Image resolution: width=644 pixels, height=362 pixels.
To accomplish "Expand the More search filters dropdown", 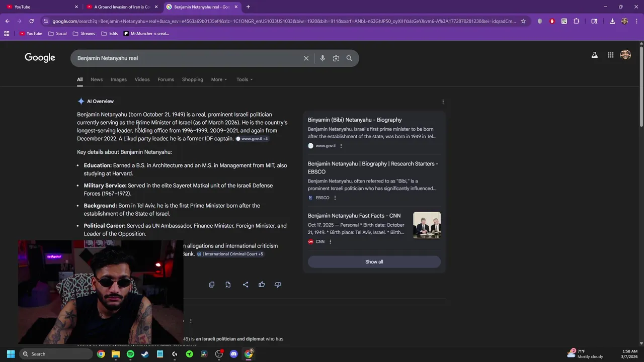I will (219, 79).
